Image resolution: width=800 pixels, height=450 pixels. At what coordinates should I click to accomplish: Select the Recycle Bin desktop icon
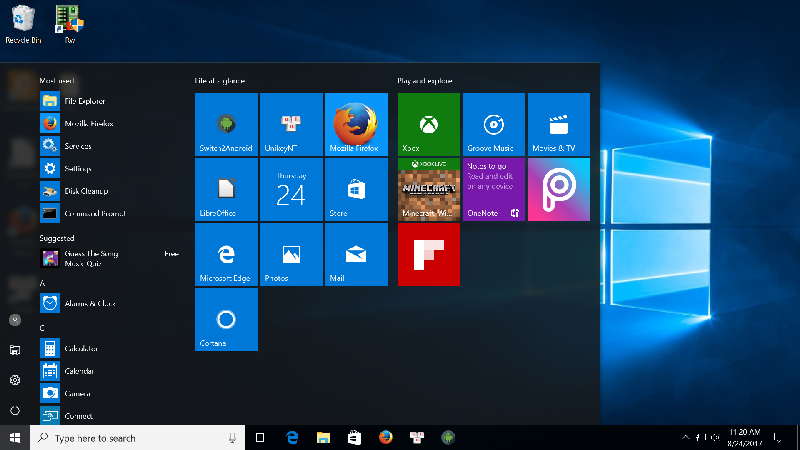[23, 24]
